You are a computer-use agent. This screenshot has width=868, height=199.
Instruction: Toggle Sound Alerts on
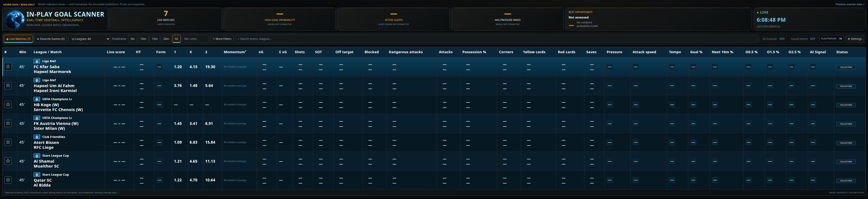(803, 39)
